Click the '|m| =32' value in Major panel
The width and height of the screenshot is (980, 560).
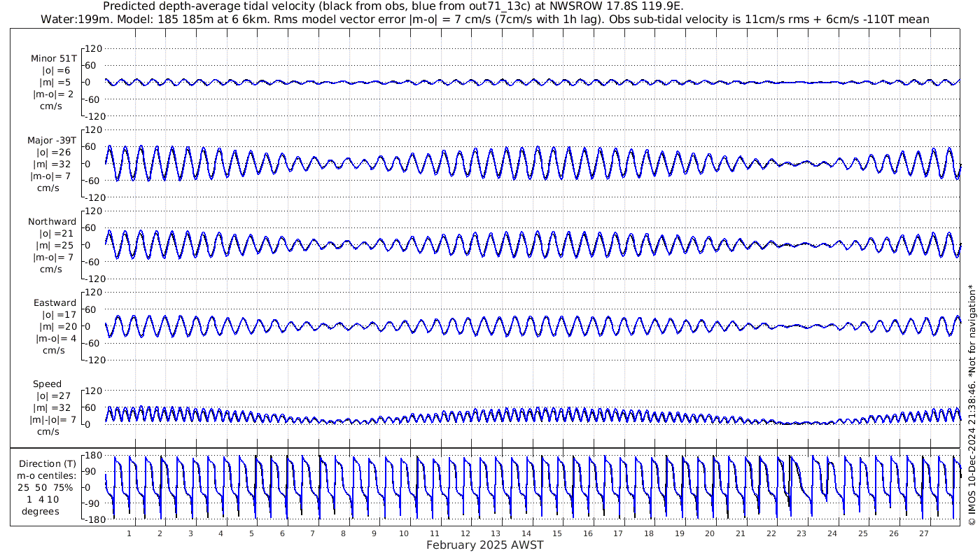(54, 164)
